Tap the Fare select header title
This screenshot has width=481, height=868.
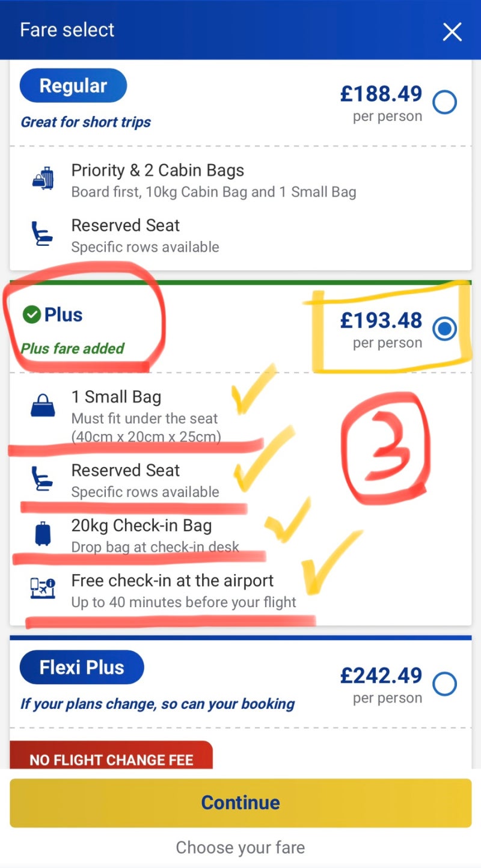click(x=67, y=30)
